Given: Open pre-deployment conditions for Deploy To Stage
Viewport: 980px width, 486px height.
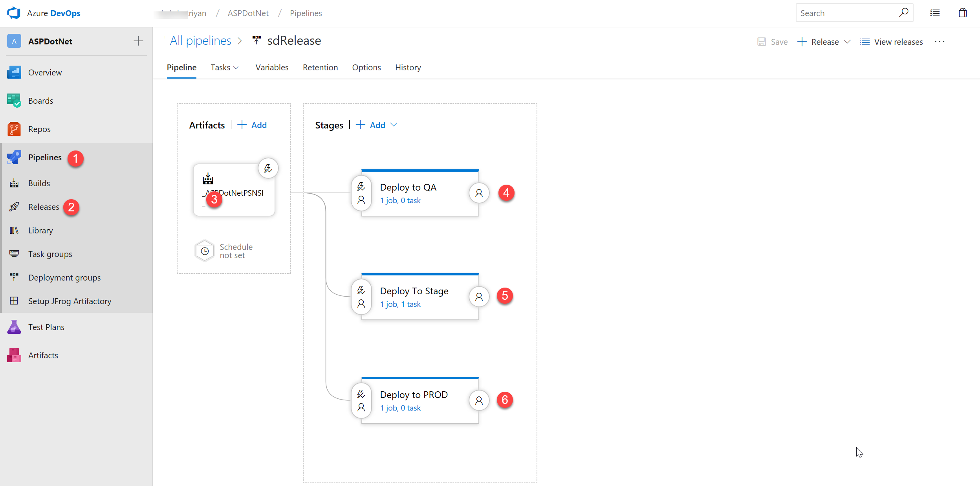Looking at the screenshot, I should 361,297.
